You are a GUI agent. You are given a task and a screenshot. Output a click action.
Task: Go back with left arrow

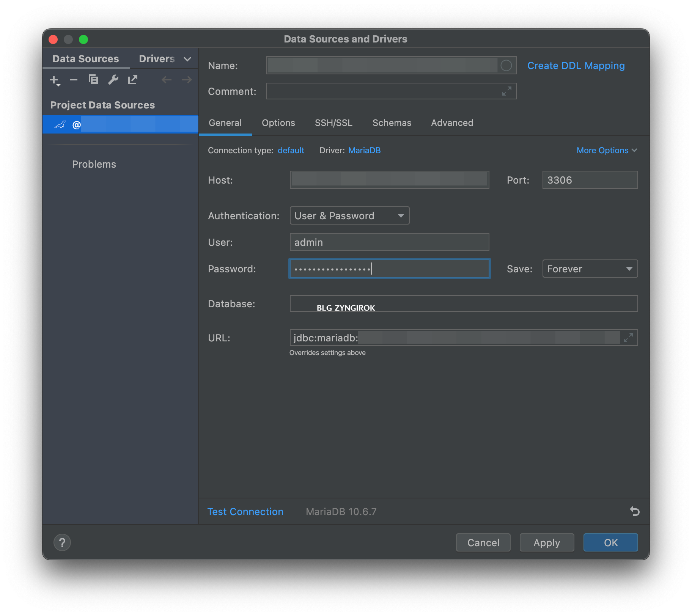pyautogui.click(x=167, y=80)
